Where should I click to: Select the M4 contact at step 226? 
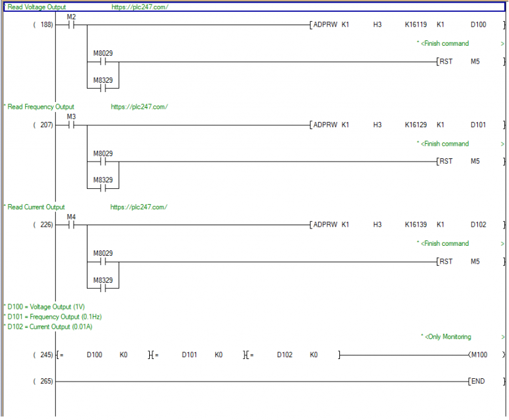click(x=71, y=225)
